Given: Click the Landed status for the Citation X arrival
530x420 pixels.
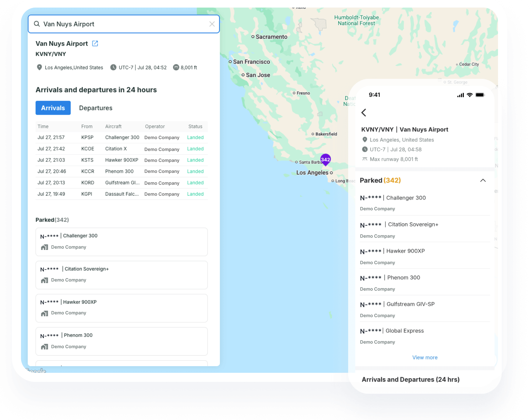Looking at the screenshot, I should click(195, 149).
